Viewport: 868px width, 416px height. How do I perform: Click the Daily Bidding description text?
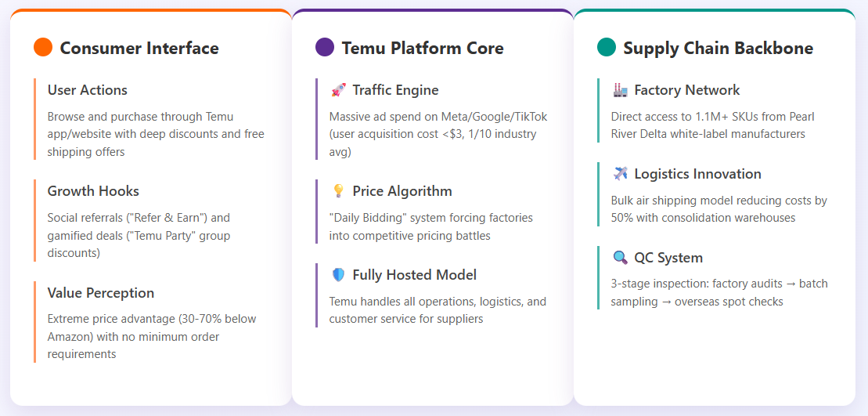point(430,226)
